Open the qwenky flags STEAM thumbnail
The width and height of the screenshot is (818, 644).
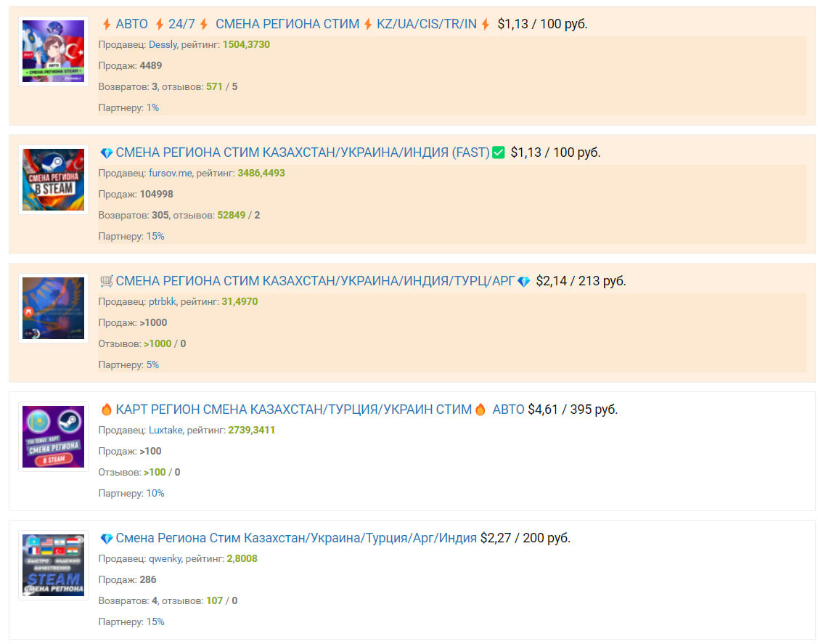53,565
